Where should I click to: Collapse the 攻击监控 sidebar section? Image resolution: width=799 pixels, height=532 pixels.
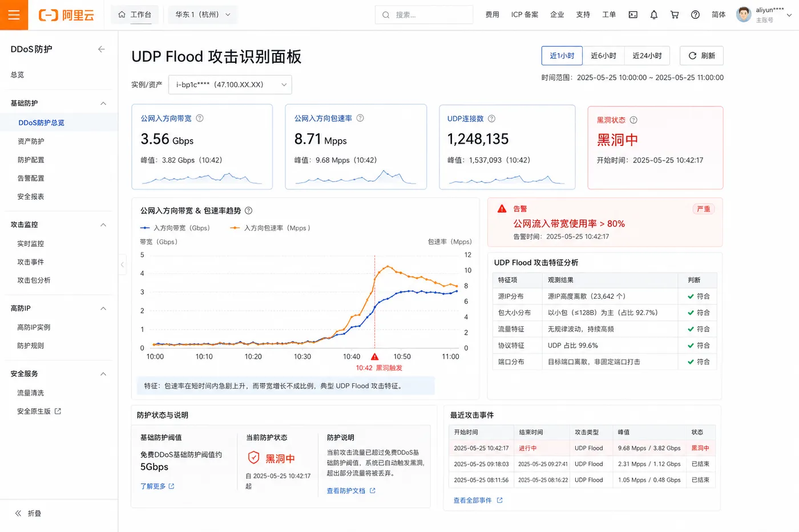point(103,225)
